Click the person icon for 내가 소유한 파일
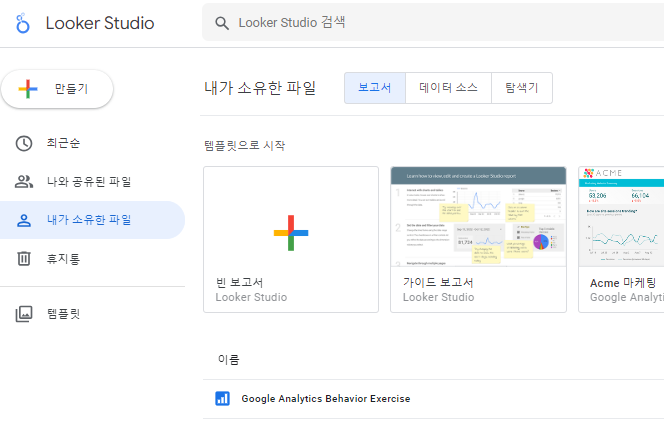The image size is (664, 431). [x=24, y=220]
